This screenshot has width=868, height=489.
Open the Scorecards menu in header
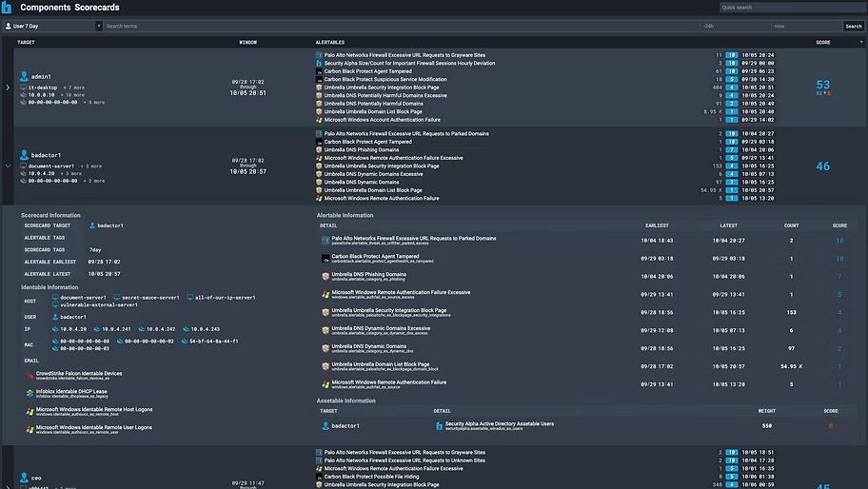pyautogui.click(x=97, y=8)
